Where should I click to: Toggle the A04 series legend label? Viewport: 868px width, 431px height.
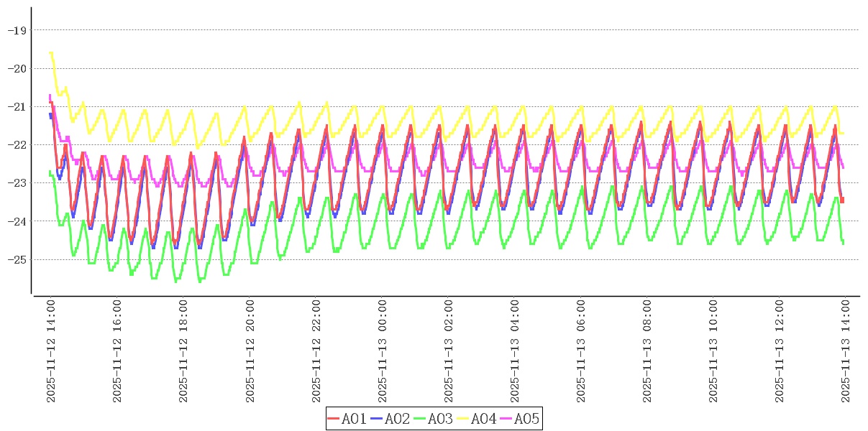point(484,419)
